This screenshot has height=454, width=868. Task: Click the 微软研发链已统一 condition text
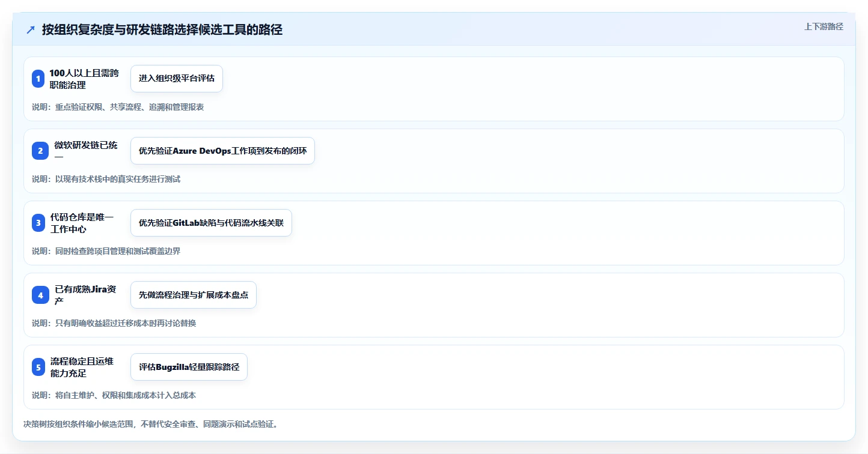pos(86,151)
